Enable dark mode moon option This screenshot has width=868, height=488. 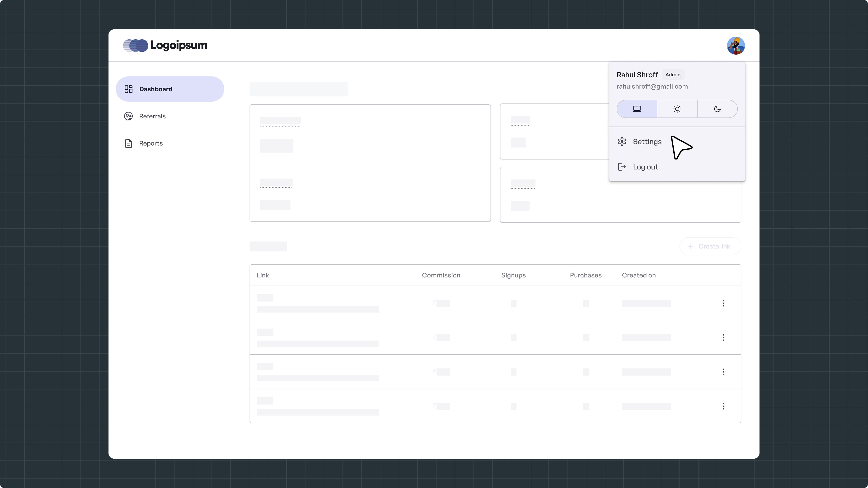pyautogui.click(x=717, y=109)
